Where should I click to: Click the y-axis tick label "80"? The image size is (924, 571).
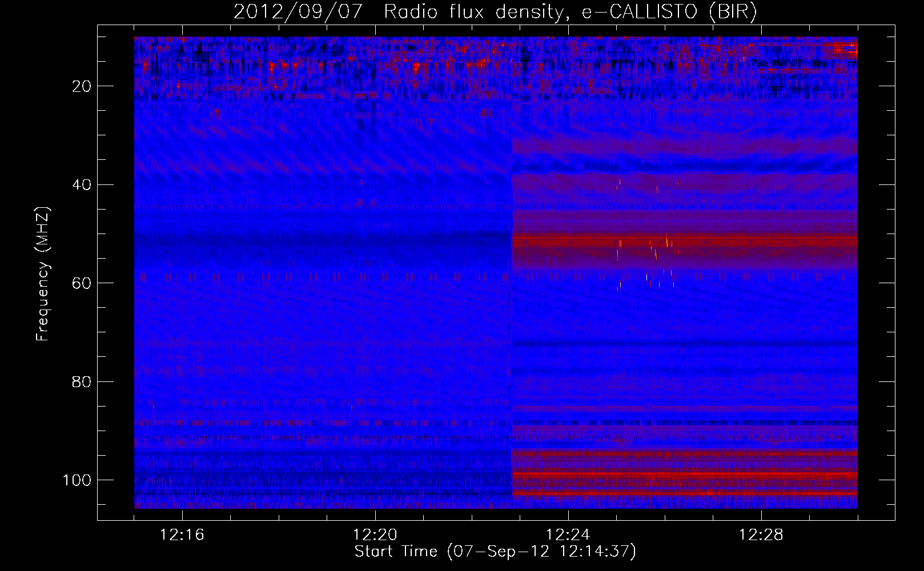click(82, 381)
